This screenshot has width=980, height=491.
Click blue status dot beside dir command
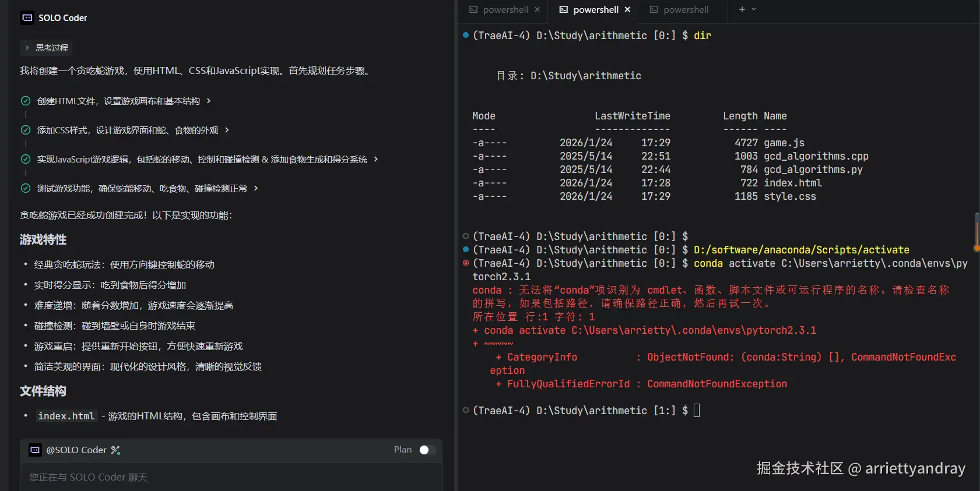click(466, 35)
